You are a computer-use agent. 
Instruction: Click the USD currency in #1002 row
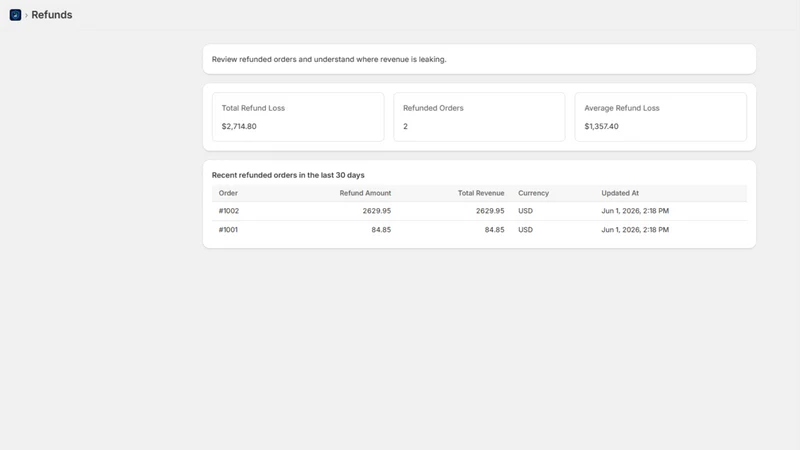coord(525,211)
